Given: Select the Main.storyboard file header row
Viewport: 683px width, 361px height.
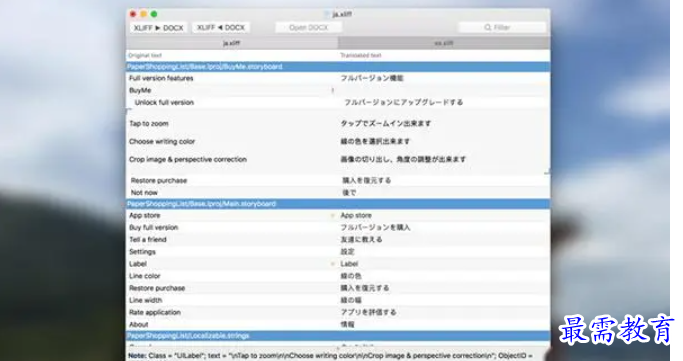Looking at the screenshot, I should 338,204.
